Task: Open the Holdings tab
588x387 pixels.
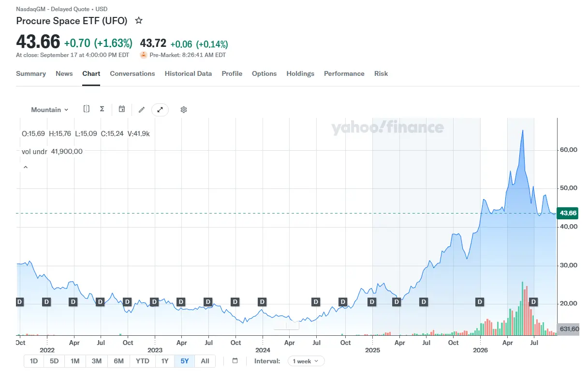Action: [300, 73]
